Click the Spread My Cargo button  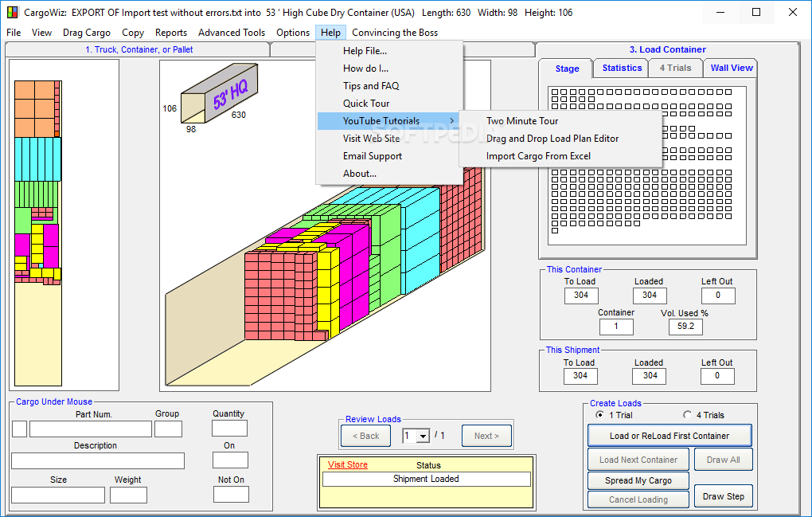pyautogui.click(x=638, y=480)
